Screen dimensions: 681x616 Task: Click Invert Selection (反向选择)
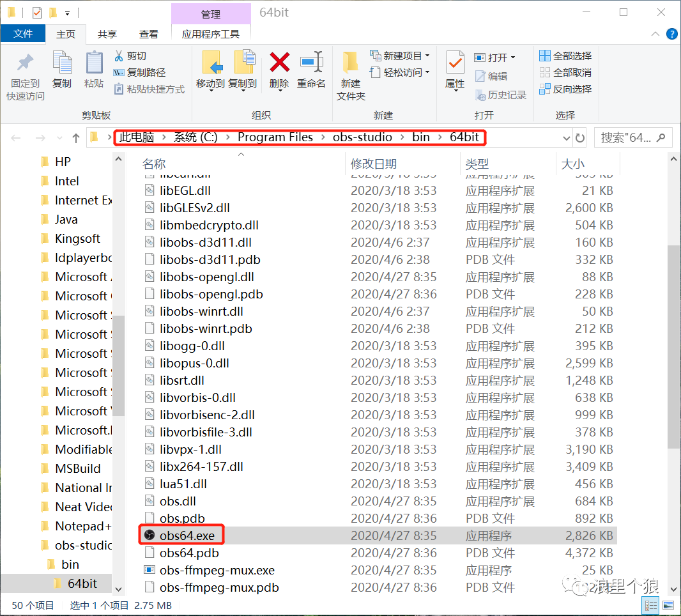tap(565, 89)
